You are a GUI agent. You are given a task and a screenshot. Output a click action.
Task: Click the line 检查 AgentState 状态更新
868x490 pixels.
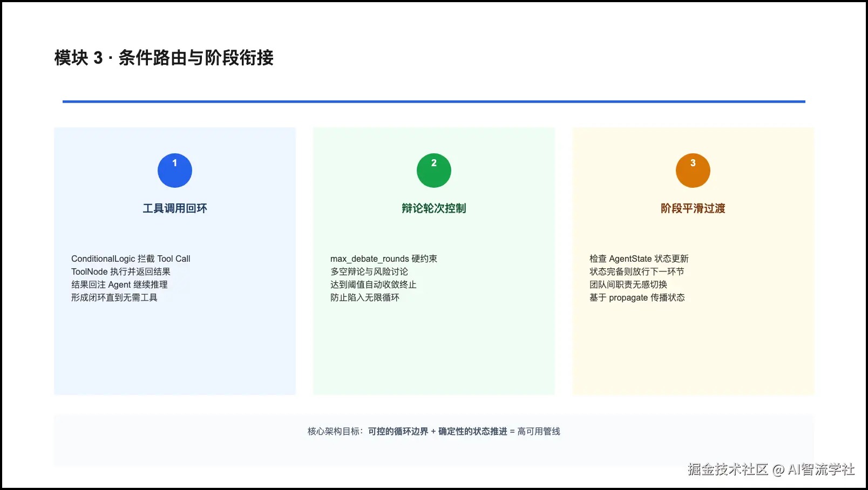639,259
